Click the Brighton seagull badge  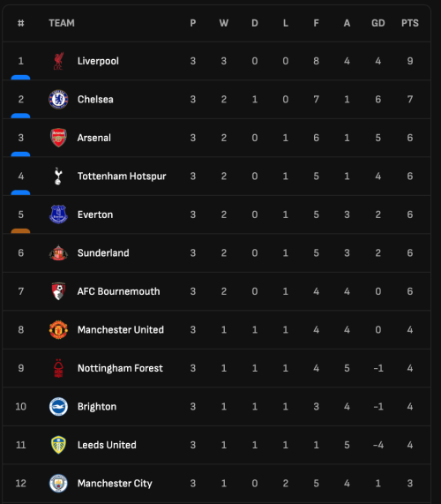point(58,406)
